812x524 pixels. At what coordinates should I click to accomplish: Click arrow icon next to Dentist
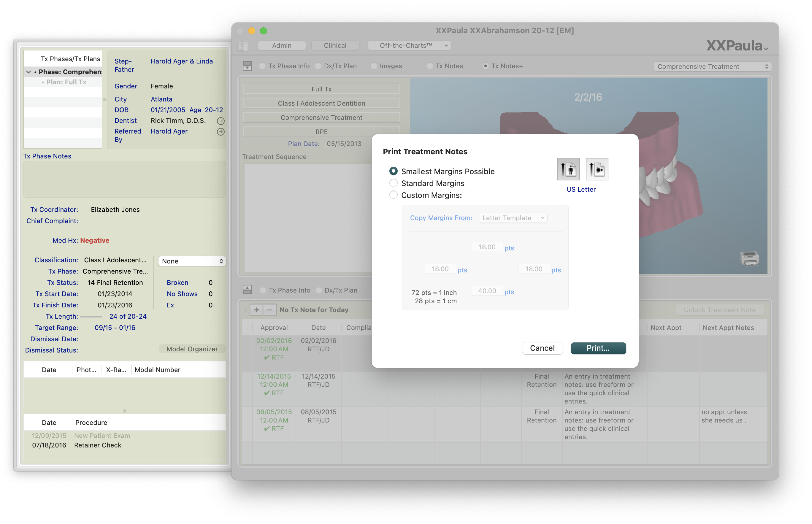point(221,121)
